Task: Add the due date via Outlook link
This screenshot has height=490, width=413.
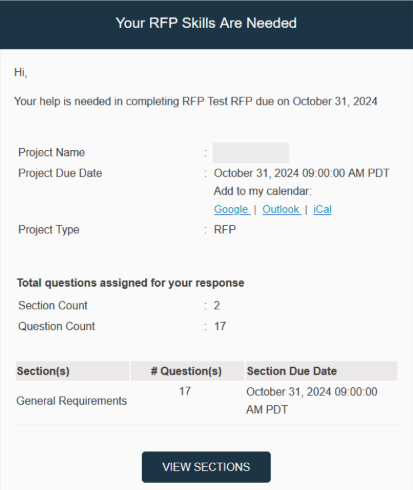Action: [281, 209]
